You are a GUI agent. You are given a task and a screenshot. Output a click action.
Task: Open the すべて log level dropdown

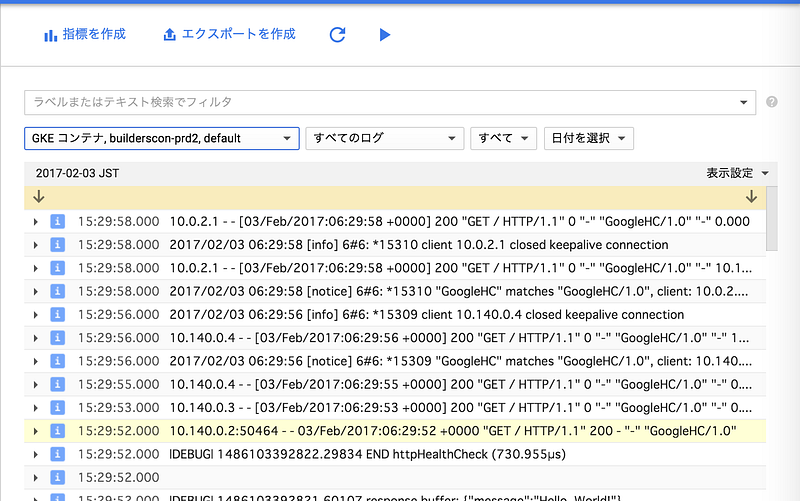point(504,138)
